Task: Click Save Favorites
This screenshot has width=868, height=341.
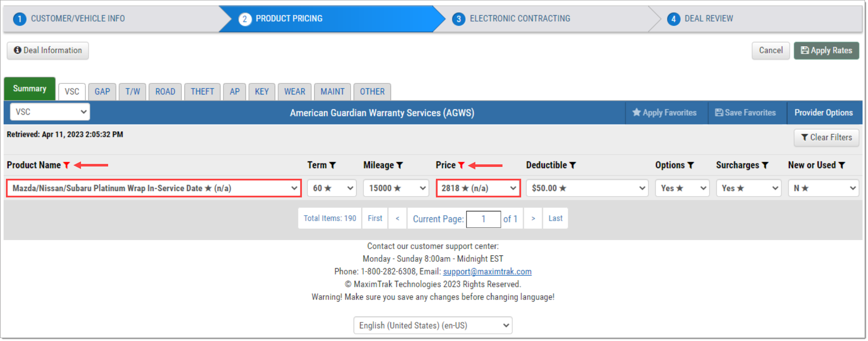Action: click(x=745, y=113)
